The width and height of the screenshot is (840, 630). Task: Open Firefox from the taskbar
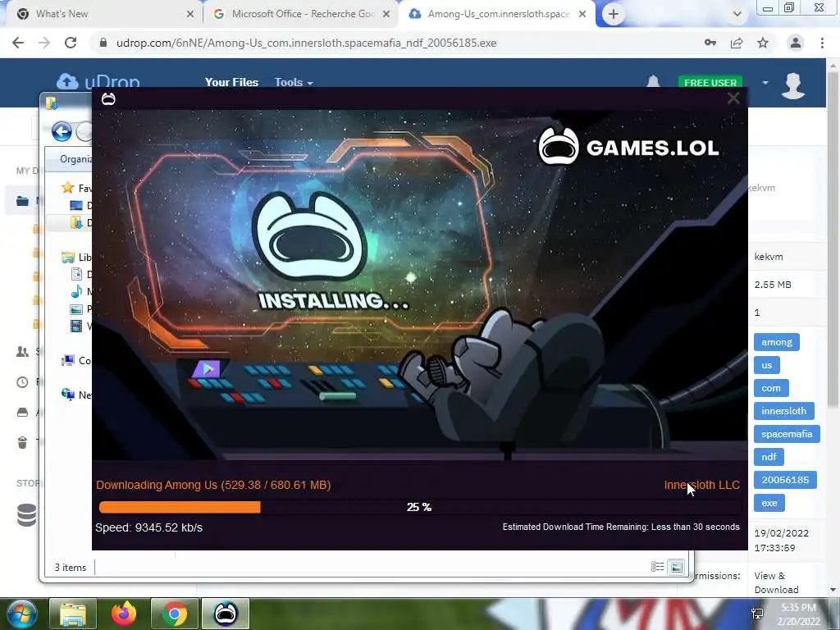124,614
